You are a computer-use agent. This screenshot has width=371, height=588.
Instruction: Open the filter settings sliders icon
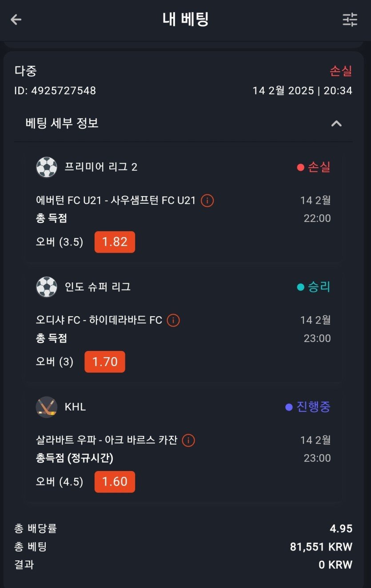350,20
